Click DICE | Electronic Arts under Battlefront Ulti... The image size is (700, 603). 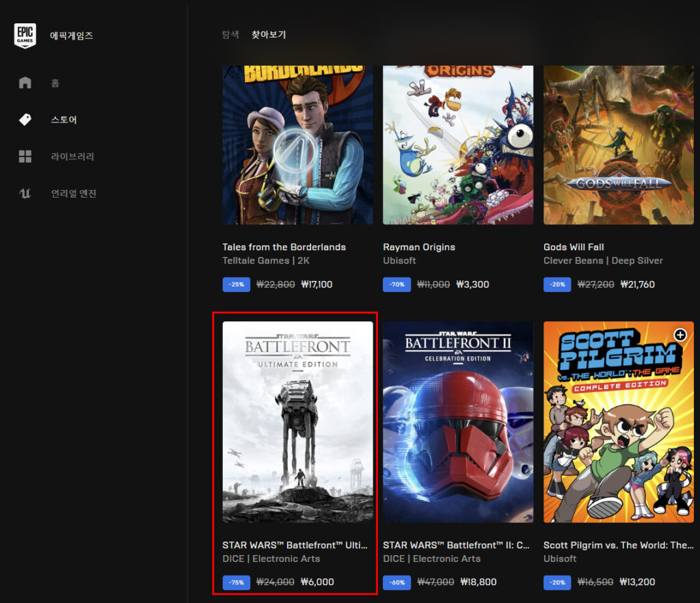click(271, 559)
